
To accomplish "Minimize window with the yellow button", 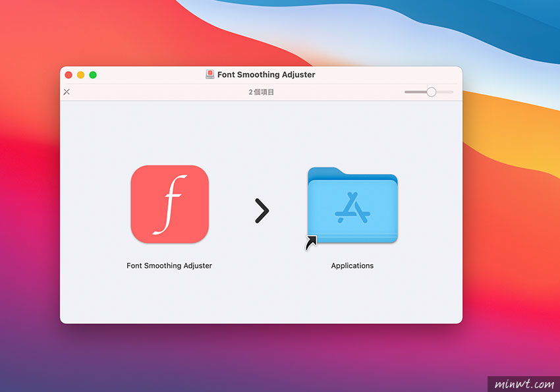I will coord(81,74).
